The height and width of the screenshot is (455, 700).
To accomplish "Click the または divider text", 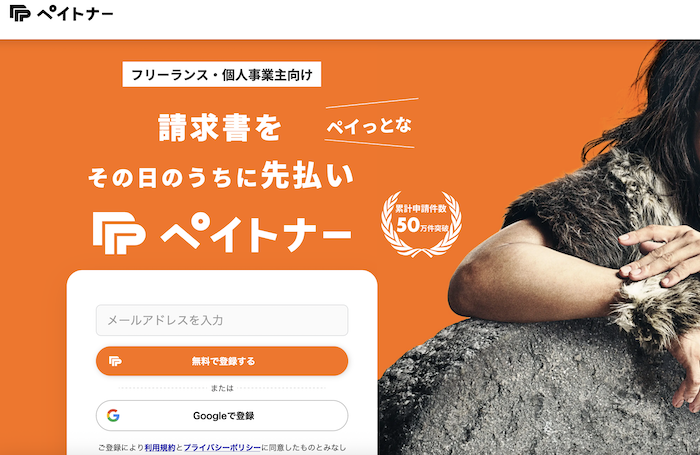I will (x=222, y=388).
